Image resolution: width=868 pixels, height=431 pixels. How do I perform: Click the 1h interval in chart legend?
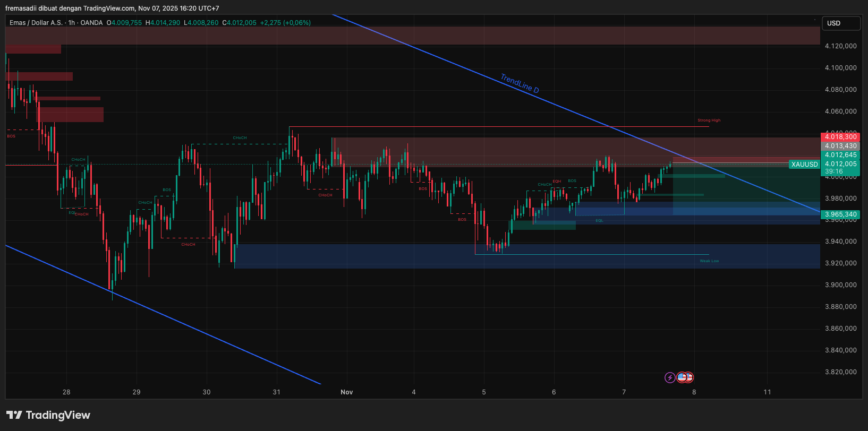(x=72, y=23)
